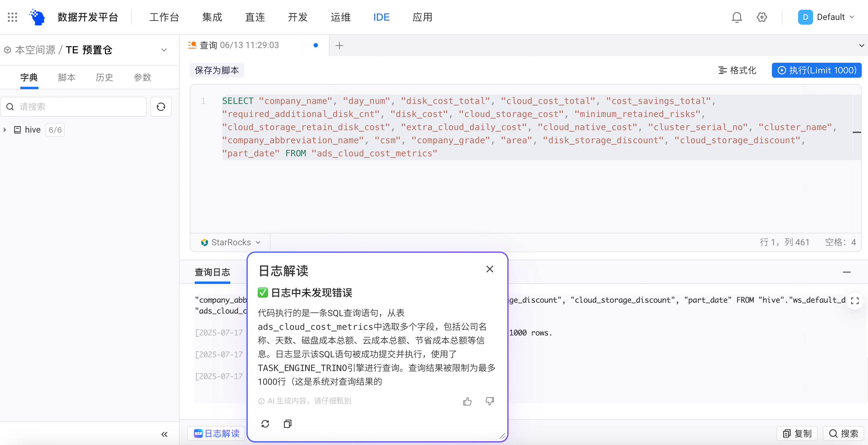Add a new query tab
Screen dimensions: 868x445
(339, 46)
